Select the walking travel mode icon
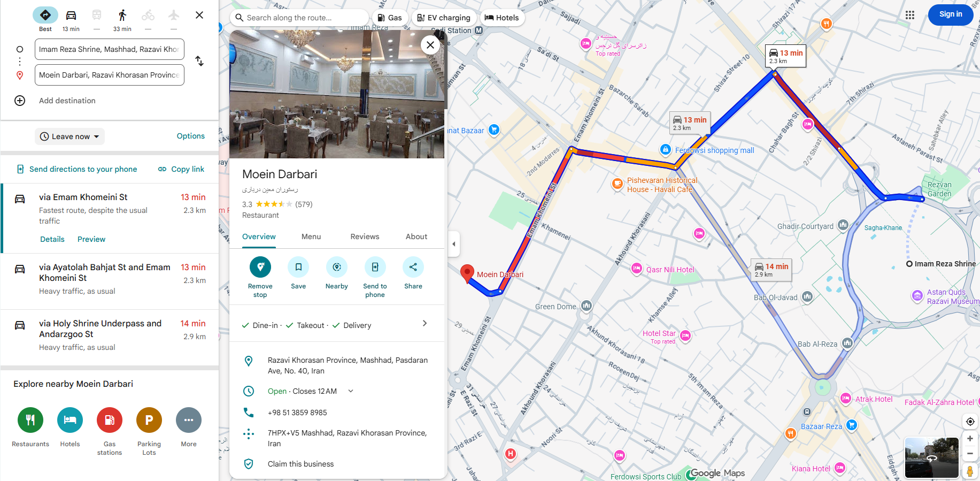 (x=122, y=15)
